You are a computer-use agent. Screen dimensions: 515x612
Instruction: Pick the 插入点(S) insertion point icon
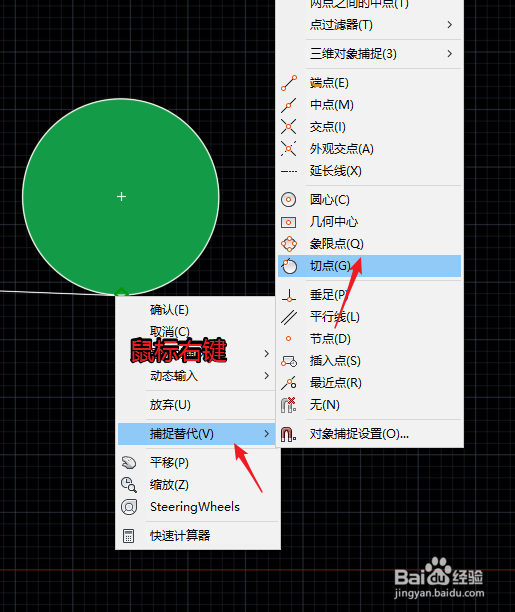(289, 361)
